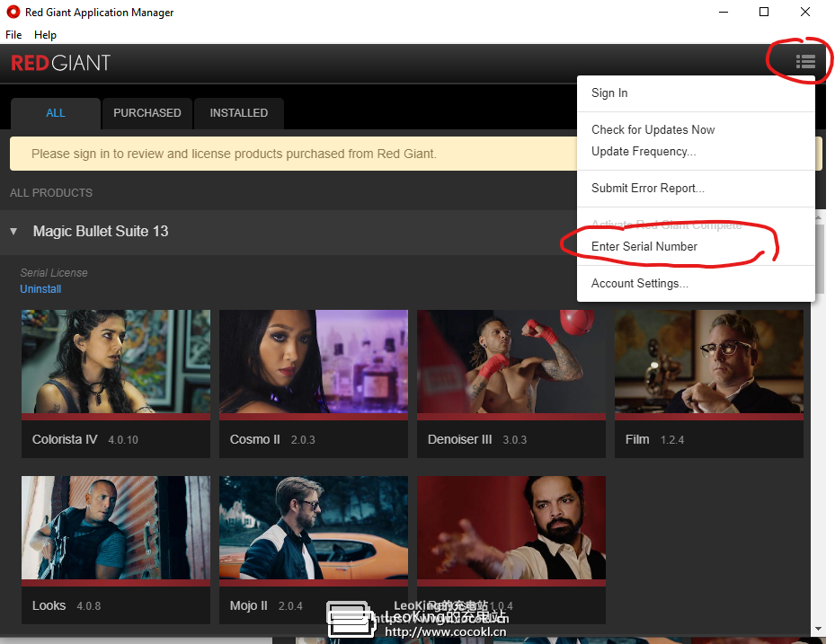Click the Serial License label
The width and height of the screenshot is (835, 644).
54,272
